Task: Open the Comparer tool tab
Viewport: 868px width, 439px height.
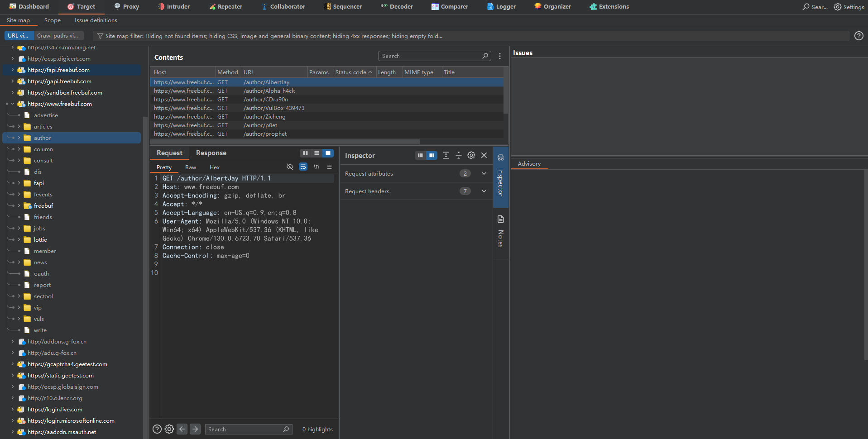Action: [450, 7]
